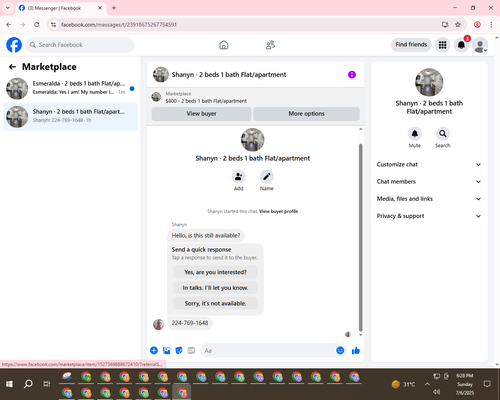Select Shanyn conversation in Marketplace list
The width and height of the screenshot is (500, 400).
point(70,117)
